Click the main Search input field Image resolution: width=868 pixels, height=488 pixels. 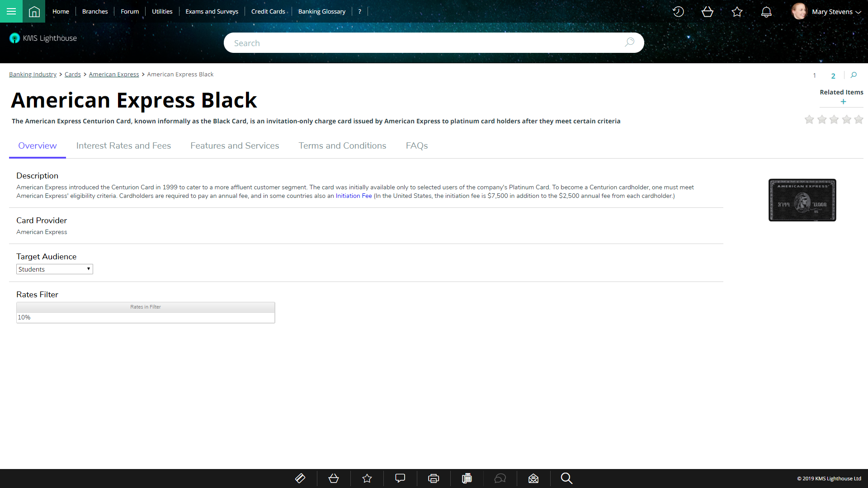point(425,43)
